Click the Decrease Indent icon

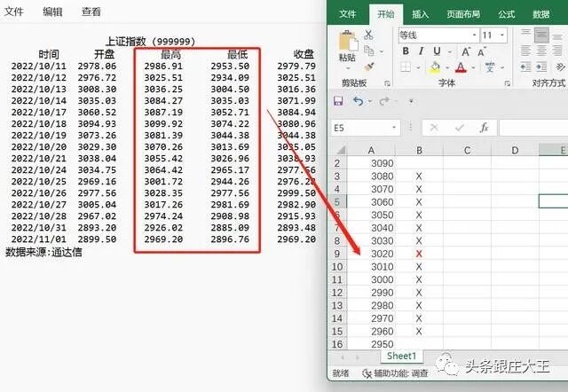(525, 67)
